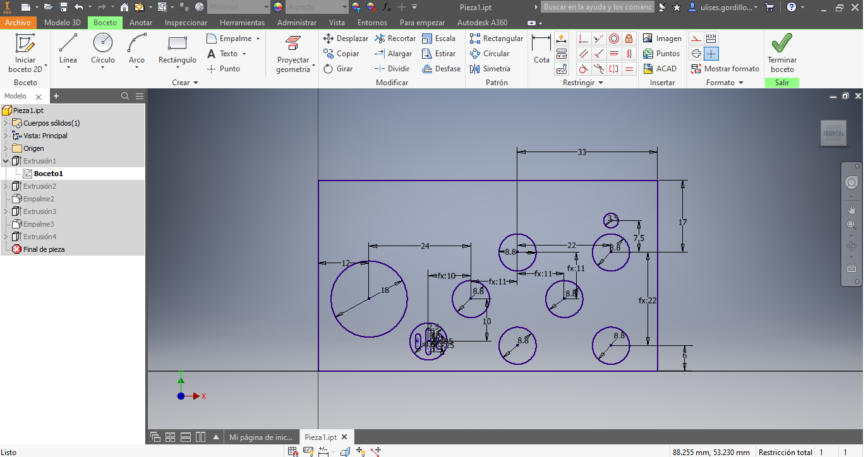Image resolution: width=868 pixels, height=457 pixels.
Task: Toggle snap to grid in status bar
Action: tap(293, 452)
